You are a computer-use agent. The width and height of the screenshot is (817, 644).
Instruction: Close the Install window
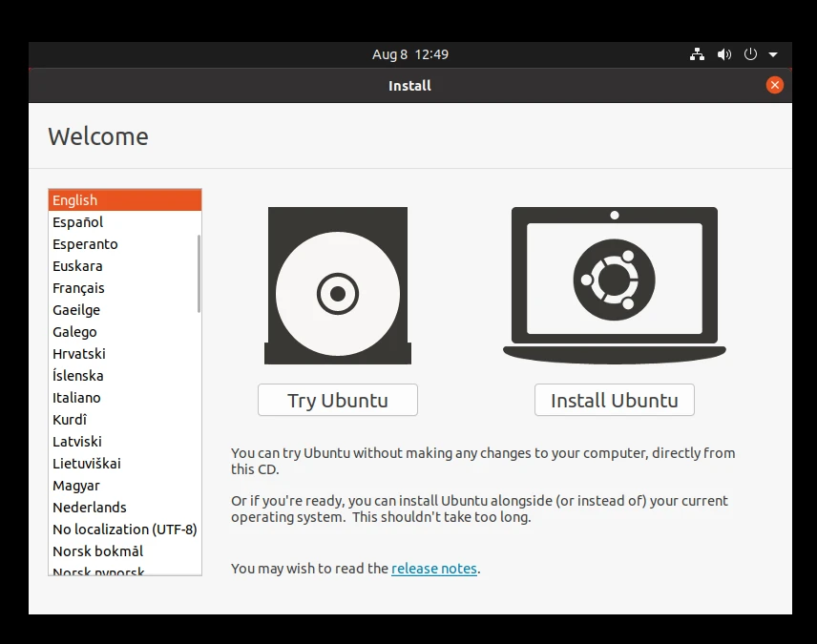(x=775, y=85)
